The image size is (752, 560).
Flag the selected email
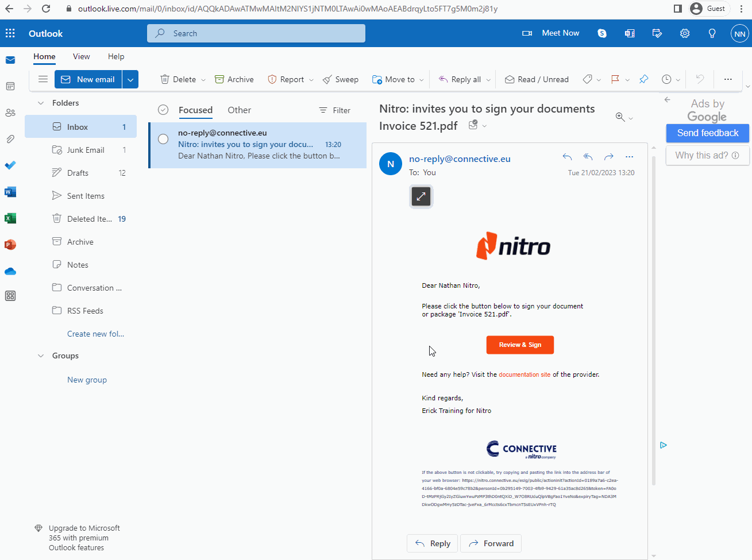(x=615, y=79)
